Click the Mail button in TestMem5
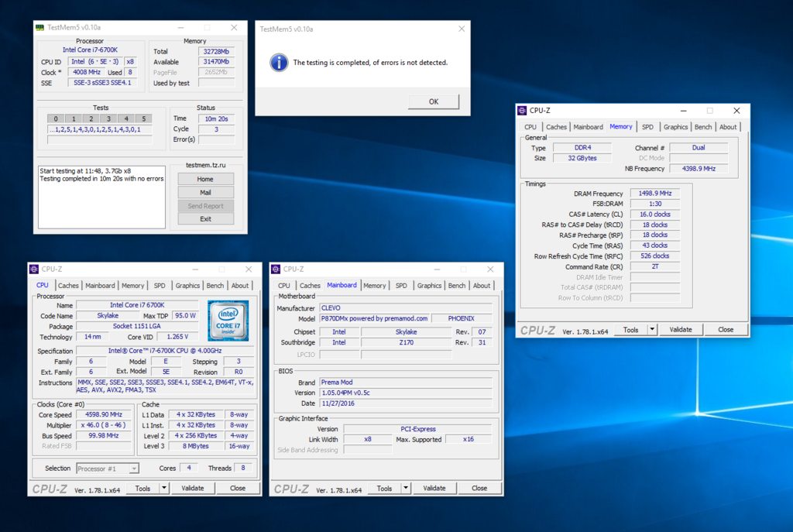Screen dimensions: 793x532 point(205,193)
